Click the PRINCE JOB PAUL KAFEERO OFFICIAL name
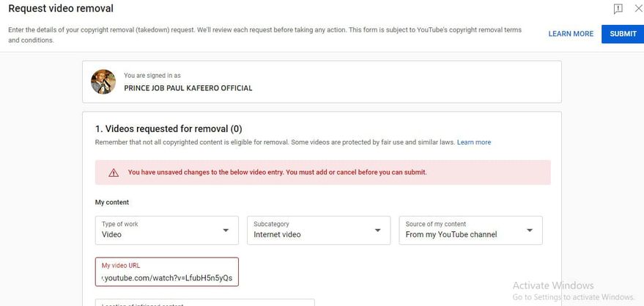 pos(188,88)
